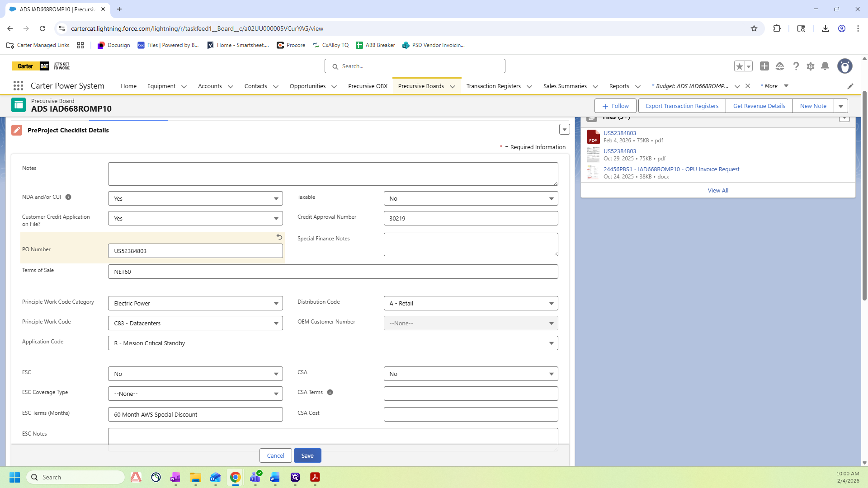Open Chrome from the Windows taskbar

[235, 477]
